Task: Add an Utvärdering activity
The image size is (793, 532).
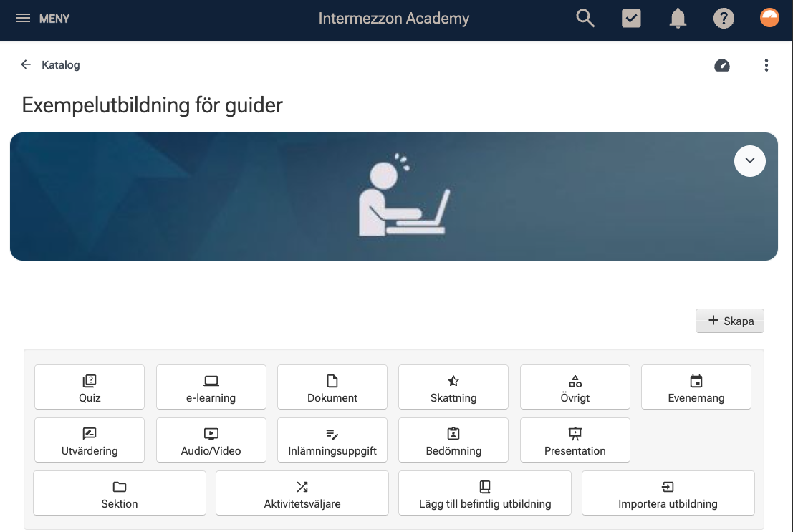Action: (x=90, y=440)
